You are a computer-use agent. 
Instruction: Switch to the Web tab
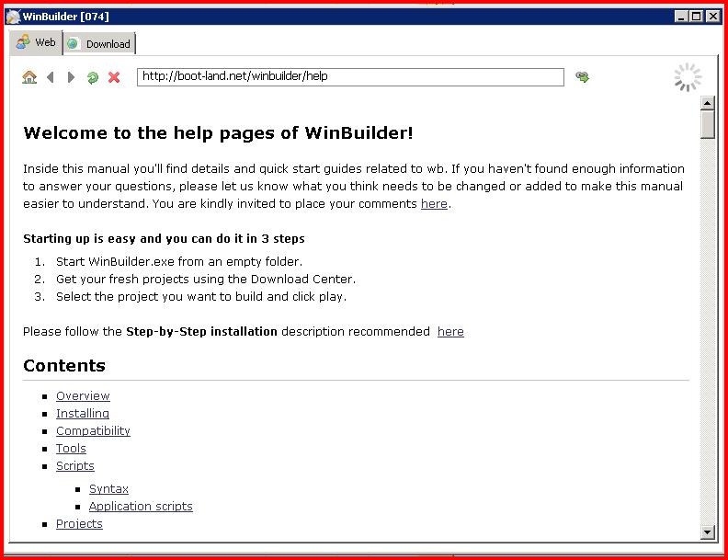pyautogui.click(x=36, y=42)
